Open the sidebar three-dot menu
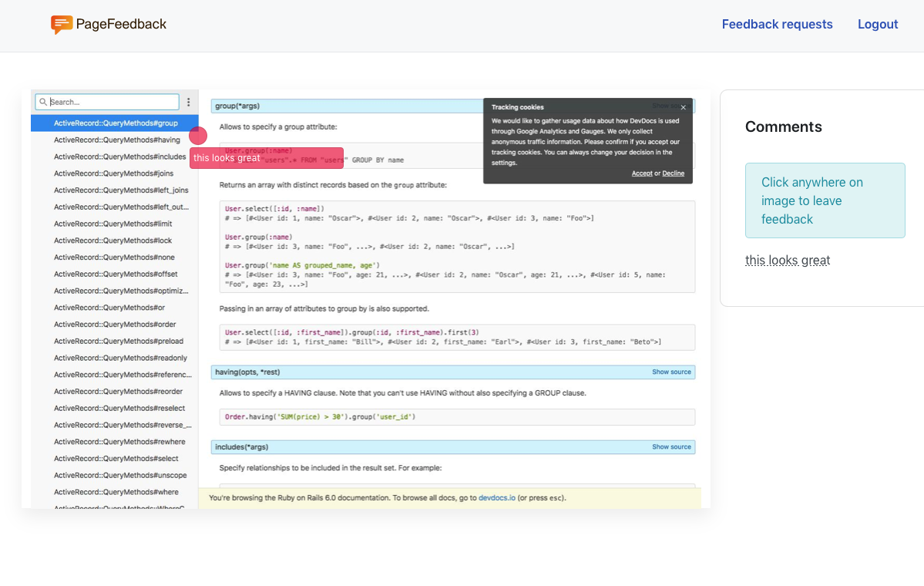Viewport: 924px width, 586px height. [x=188, y=102]
